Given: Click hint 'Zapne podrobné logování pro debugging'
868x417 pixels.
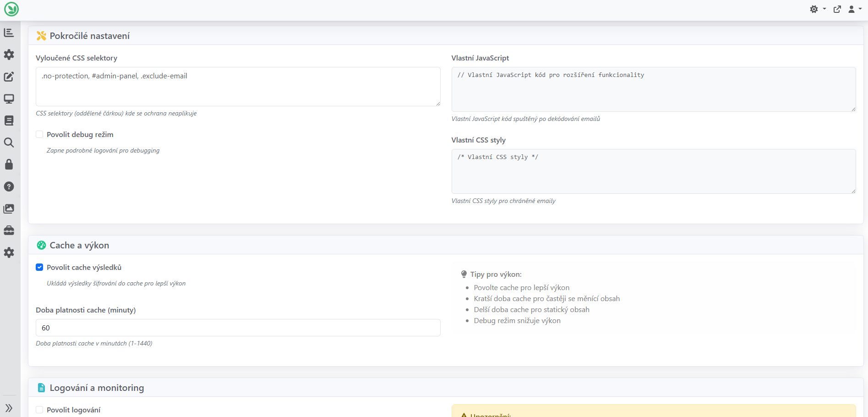Looking at the screenshot, I should (x=103, y=150).
